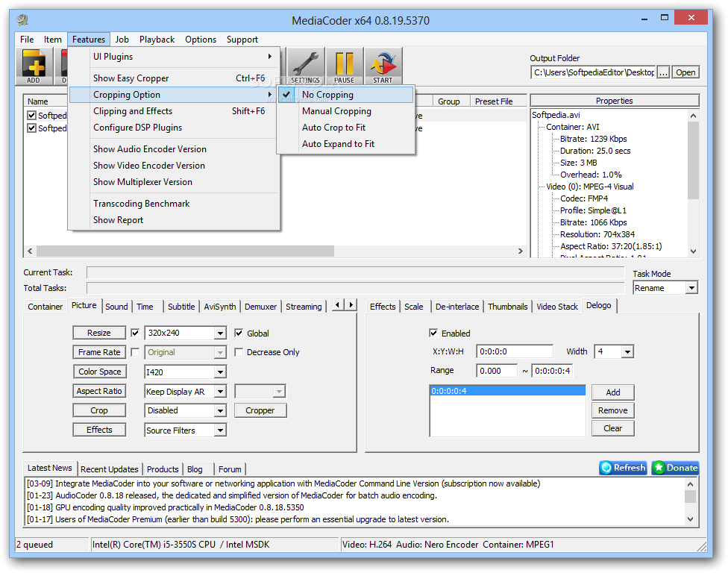
Task: Click the Add delogo region button
Action: coord(613,392)
